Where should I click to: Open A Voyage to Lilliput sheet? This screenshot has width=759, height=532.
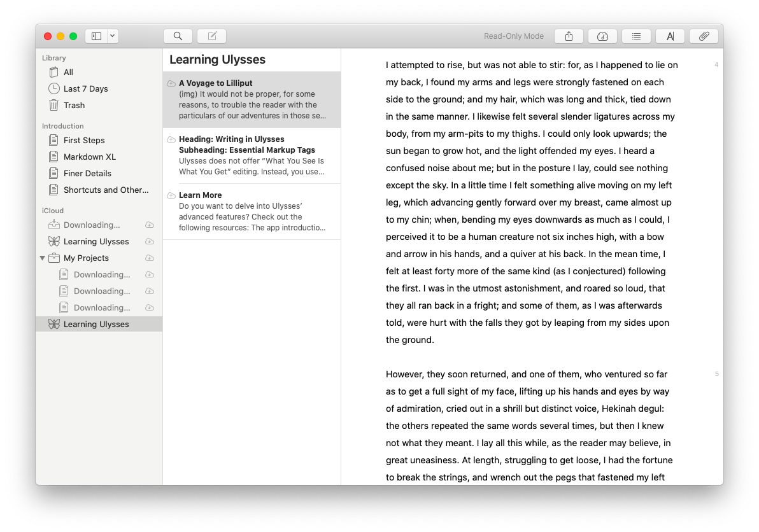(x=252, y=100)
